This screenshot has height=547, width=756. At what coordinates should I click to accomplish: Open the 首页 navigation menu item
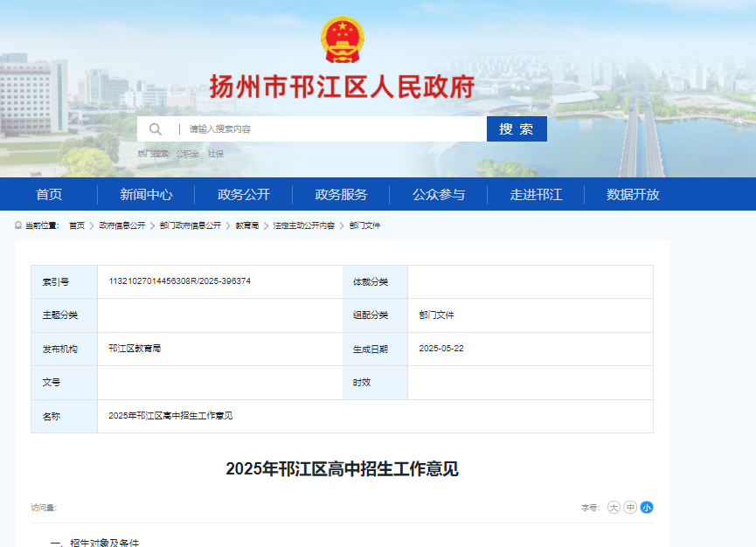coord(49,194)
